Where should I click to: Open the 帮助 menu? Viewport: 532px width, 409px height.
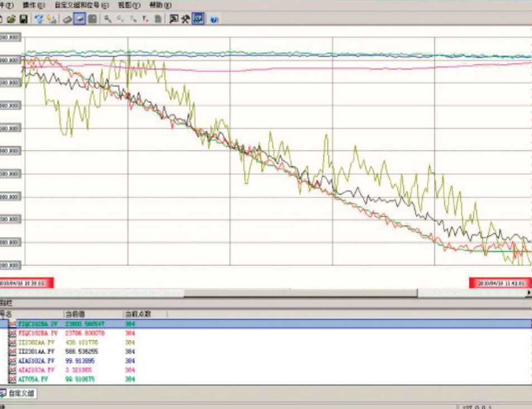pos(160,5)
